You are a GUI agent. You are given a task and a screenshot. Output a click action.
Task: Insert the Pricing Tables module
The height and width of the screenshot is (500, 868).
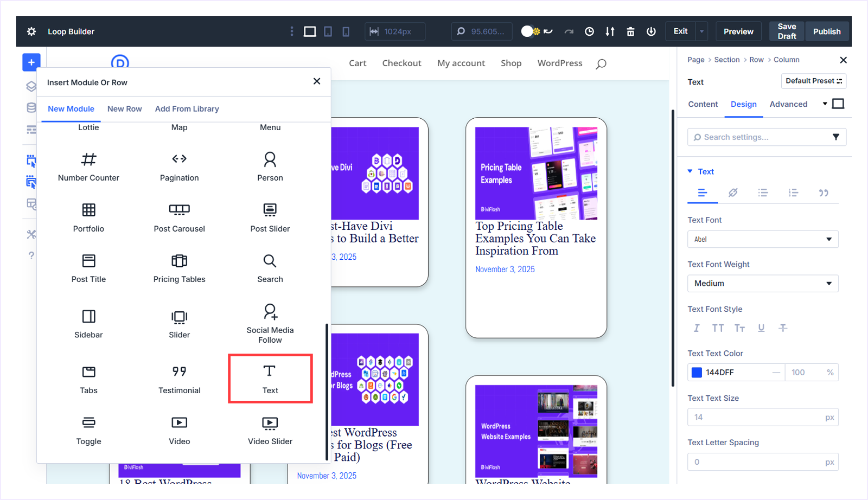(x=179, y=268)
